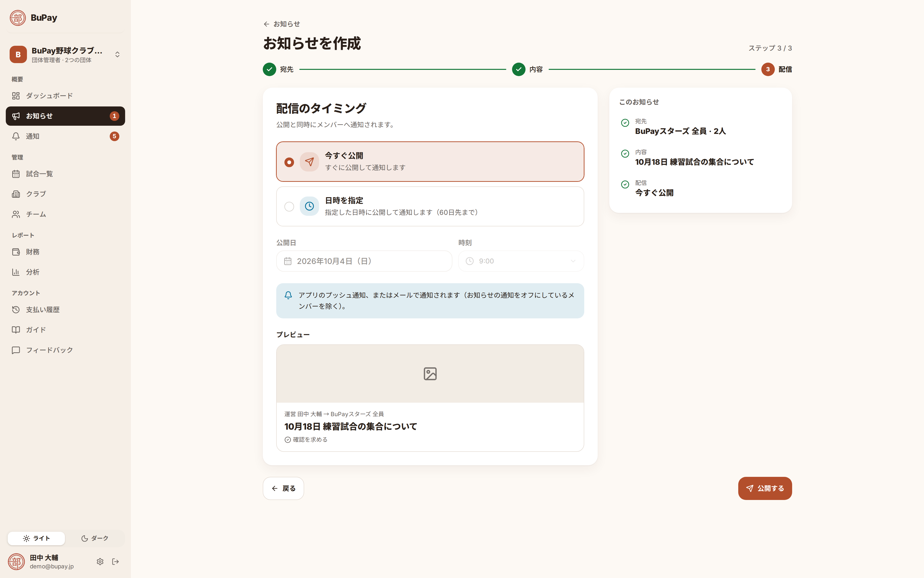The image size is (924, 578).
Task: Click the 公開する button
Action: point(765,488)
